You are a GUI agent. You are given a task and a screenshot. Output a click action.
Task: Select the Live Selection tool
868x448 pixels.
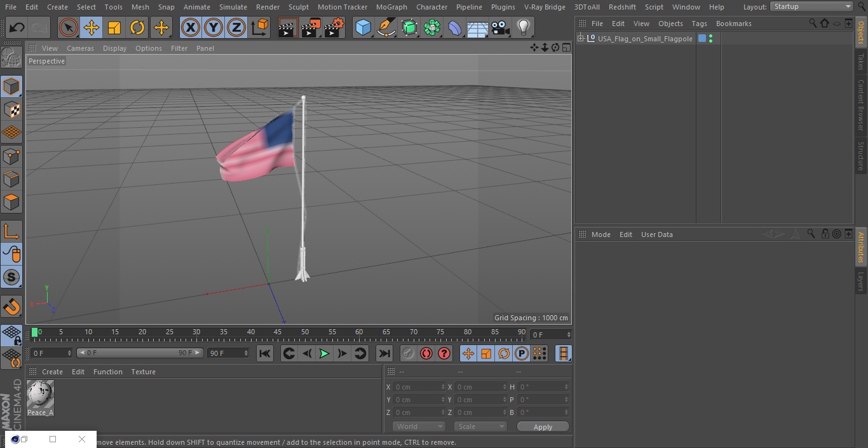tap(68, 27)
